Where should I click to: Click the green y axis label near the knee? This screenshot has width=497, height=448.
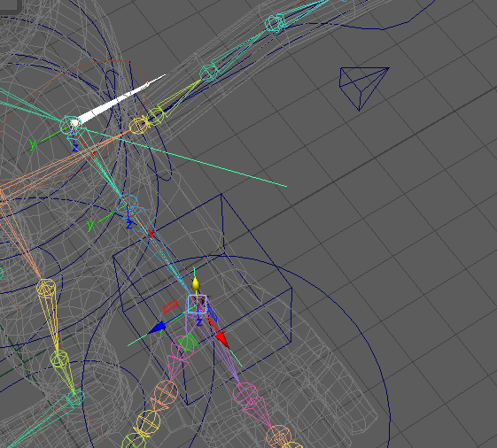pos(90,225)
